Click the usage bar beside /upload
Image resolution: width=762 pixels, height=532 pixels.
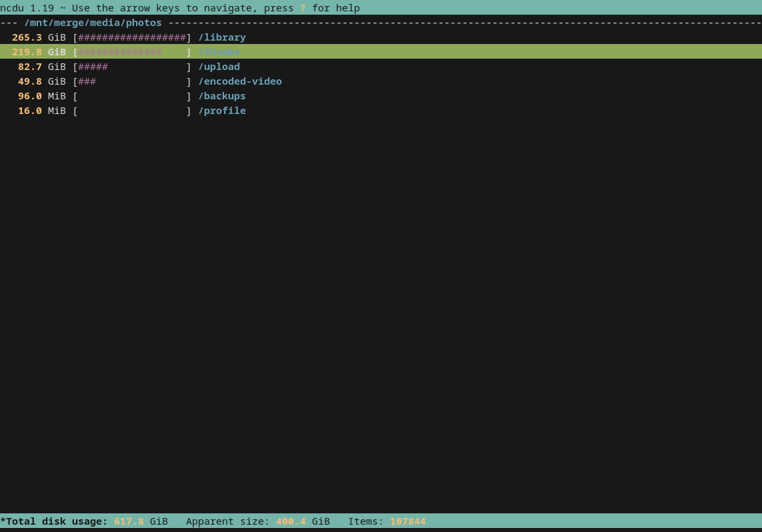click(x=131, y=67)
